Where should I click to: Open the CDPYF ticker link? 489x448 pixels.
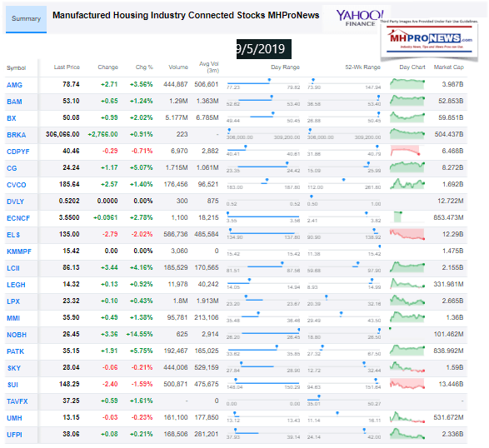[x=18, y=152]
